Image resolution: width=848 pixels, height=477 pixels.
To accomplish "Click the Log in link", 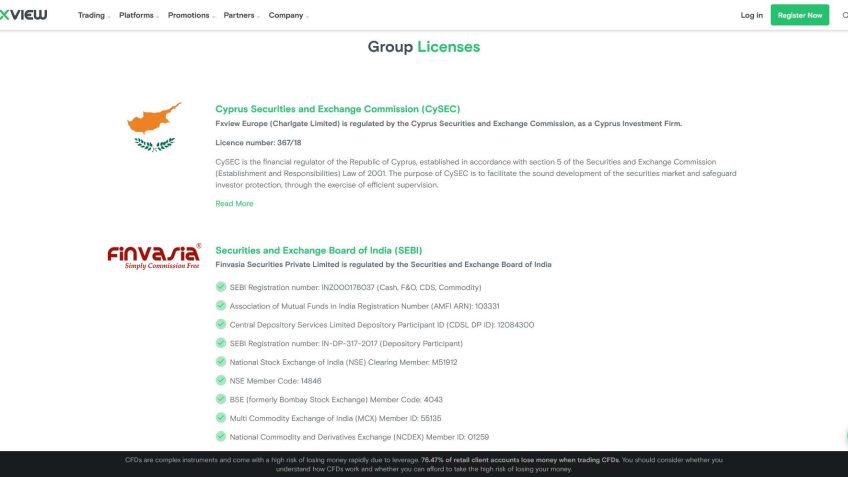I will click(x=751, y=15).
